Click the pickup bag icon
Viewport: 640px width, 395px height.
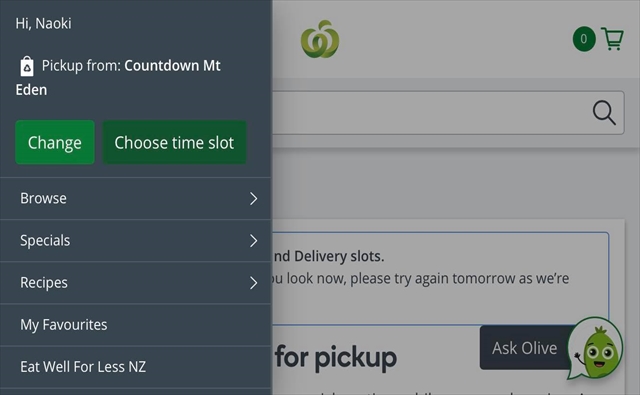point(27,66)
